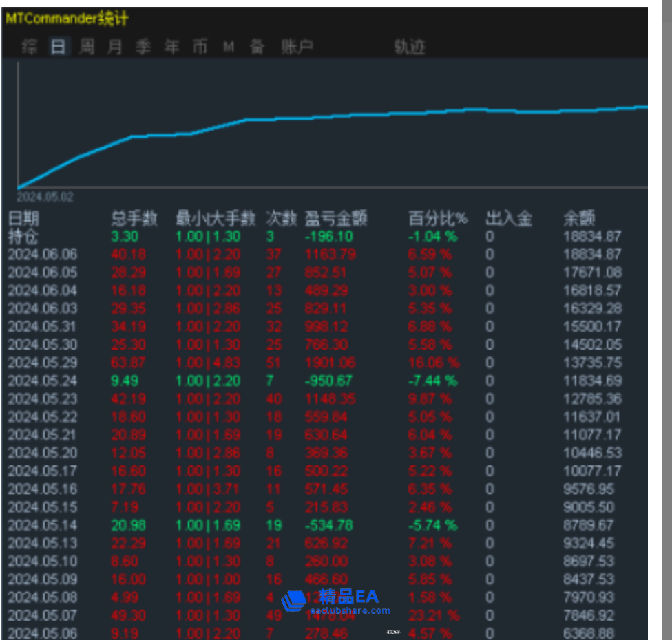The height and width of the screenshot is (640, 672).
Task: Click the 2024.05.02 chart start date label
Action: point(45,198)
